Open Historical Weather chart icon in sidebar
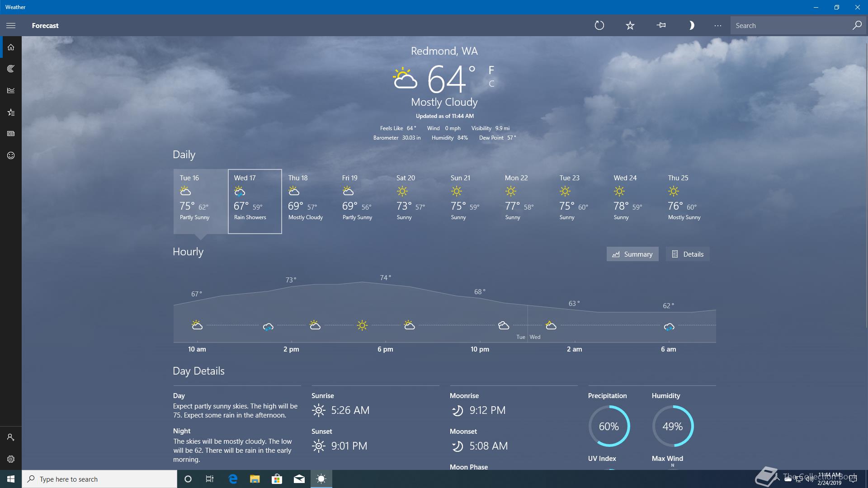Image resolution: width=868 pixels, height=488 pixels. 11,90
